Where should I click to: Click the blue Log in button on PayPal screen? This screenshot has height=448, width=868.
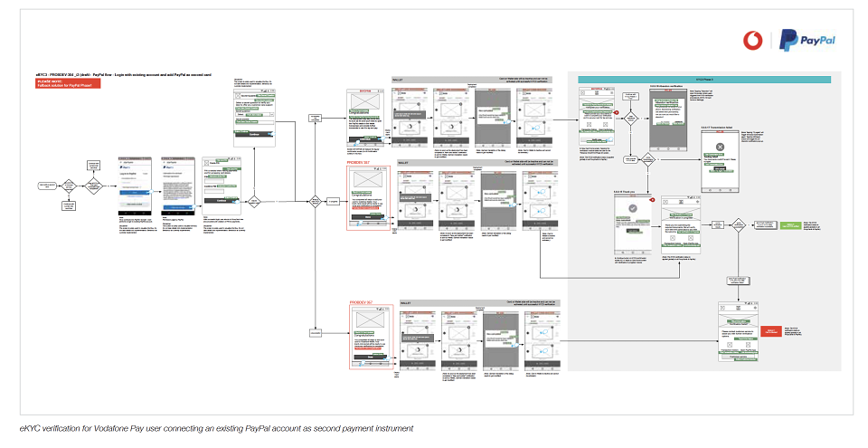pyautogui.click(x=134, y=193)
